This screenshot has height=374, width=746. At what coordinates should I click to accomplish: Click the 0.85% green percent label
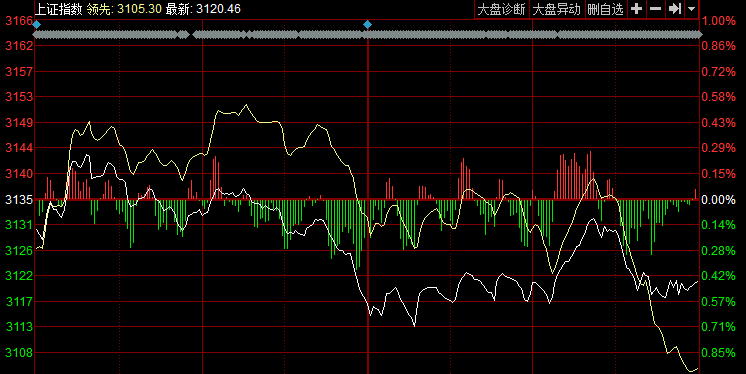click(x=718, y=353)
